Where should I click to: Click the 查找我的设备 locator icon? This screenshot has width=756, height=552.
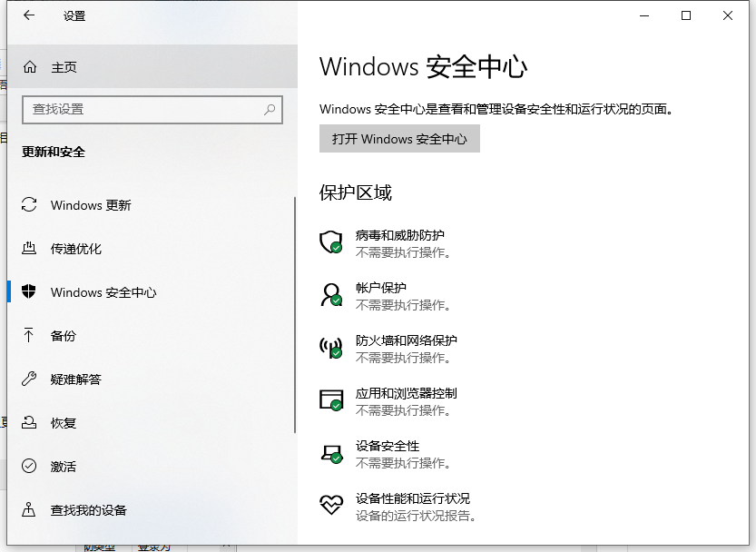(x=29, y=509)
